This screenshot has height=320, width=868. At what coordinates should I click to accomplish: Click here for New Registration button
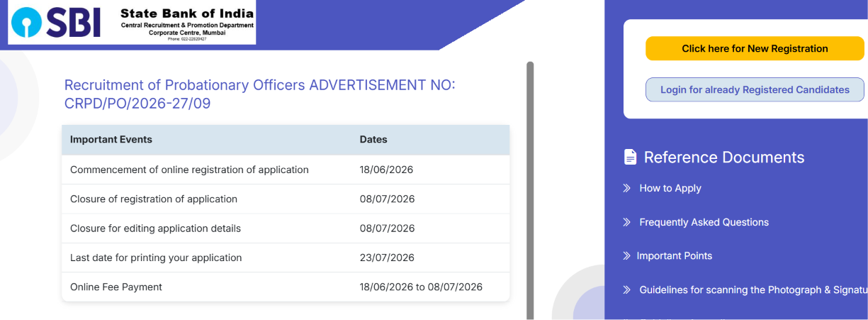(755, 49)
